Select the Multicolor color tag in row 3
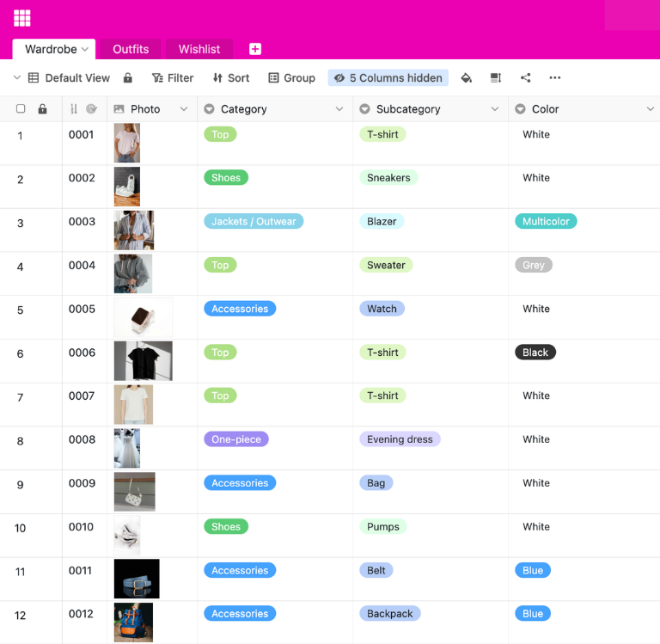660x644 pixels. tap(546, 222)
